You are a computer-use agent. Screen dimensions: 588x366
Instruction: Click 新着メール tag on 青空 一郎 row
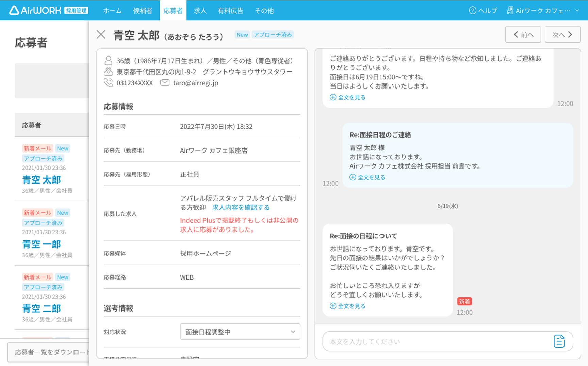(x=37, y=213)
